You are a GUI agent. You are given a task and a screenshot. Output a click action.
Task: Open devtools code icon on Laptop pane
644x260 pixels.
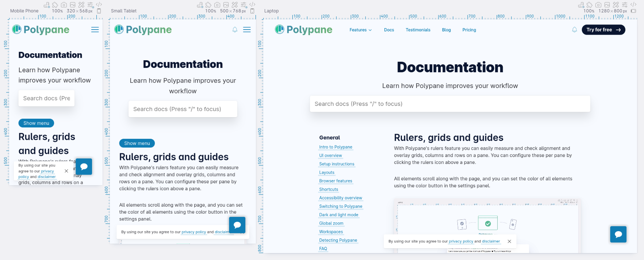pos(633,5)
